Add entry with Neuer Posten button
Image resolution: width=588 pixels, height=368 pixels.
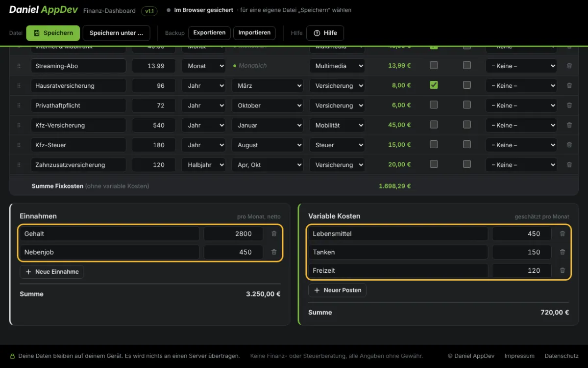tap(337, 290)
